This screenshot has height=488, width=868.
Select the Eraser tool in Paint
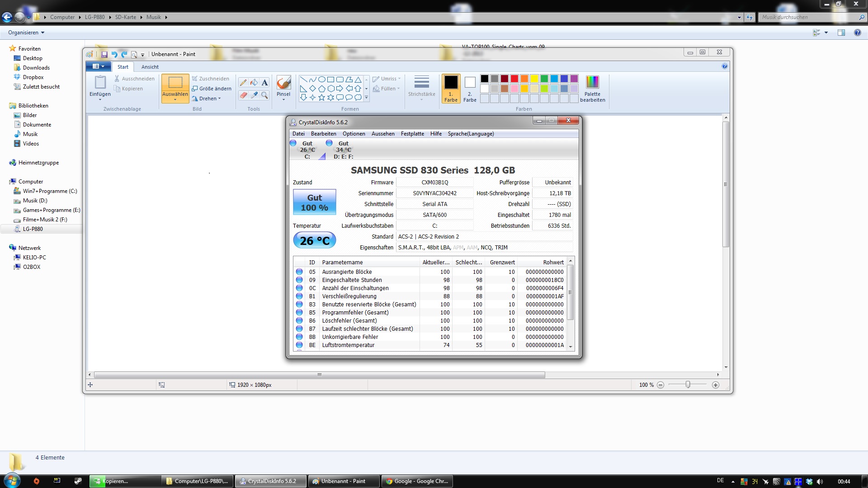243,95
